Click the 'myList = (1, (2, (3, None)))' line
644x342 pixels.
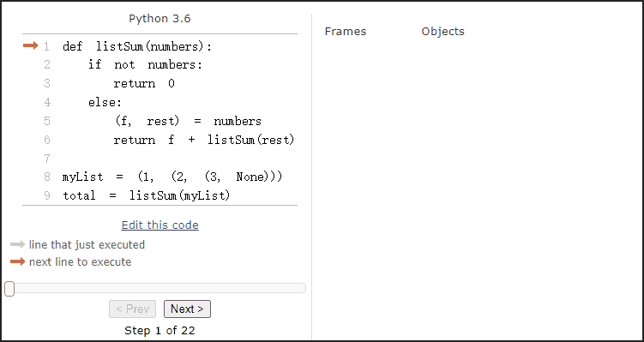click(x=172, y=177)
